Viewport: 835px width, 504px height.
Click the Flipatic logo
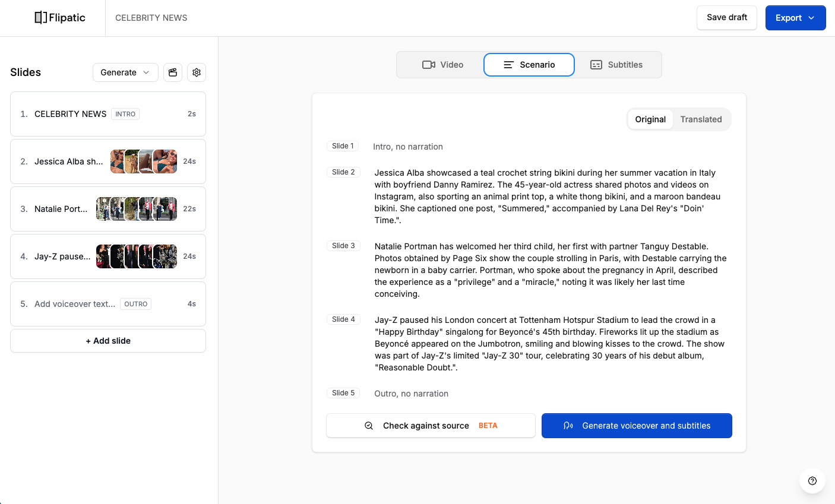pyautogui.click(x=60, y=18)
